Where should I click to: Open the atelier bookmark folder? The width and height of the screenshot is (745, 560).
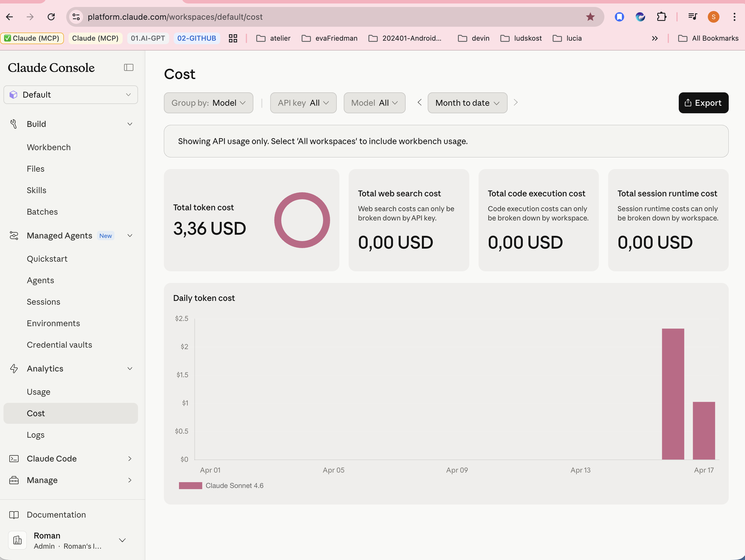click(x=273, y=38)
